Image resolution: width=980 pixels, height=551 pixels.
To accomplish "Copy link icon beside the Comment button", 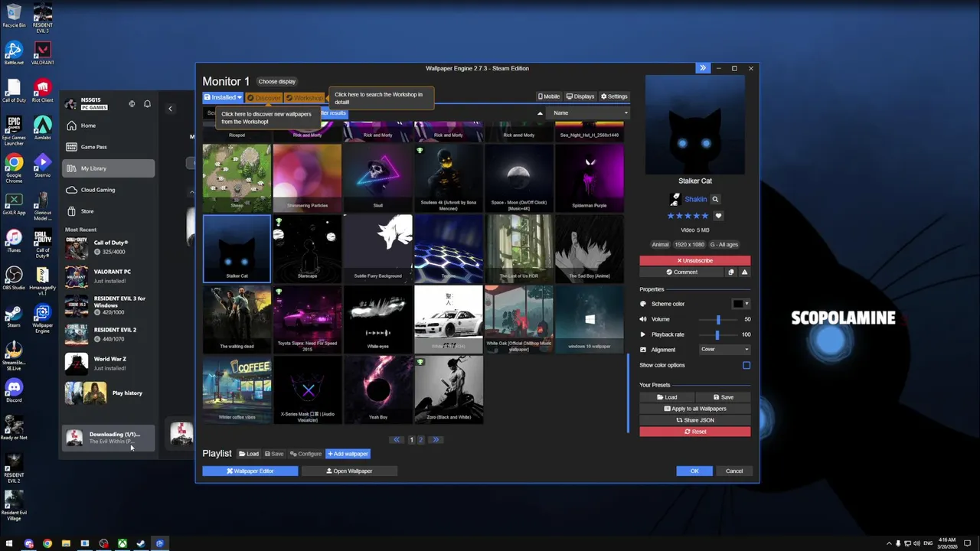I will click(x=731, y=272).
